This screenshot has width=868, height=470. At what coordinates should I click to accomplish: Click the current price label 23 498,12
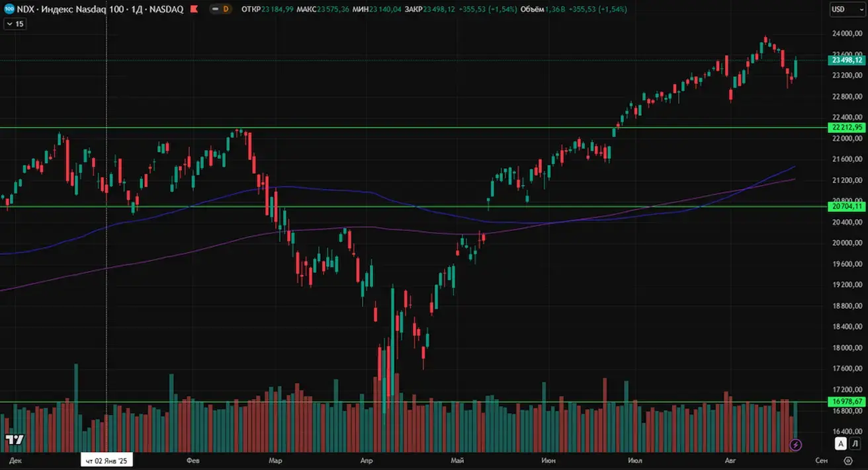pyautogui.click(x=846, y=60)
